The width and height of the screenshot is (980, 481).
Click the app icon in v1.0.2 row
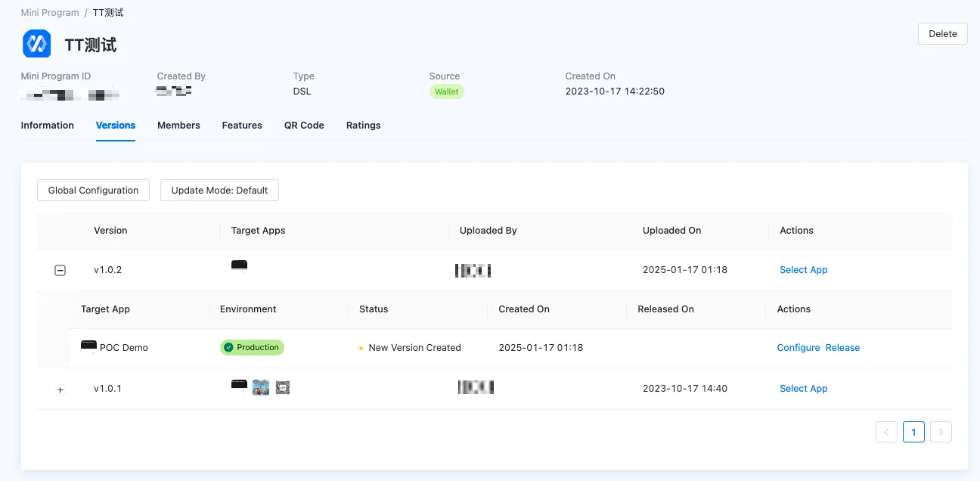pos(239,265)
